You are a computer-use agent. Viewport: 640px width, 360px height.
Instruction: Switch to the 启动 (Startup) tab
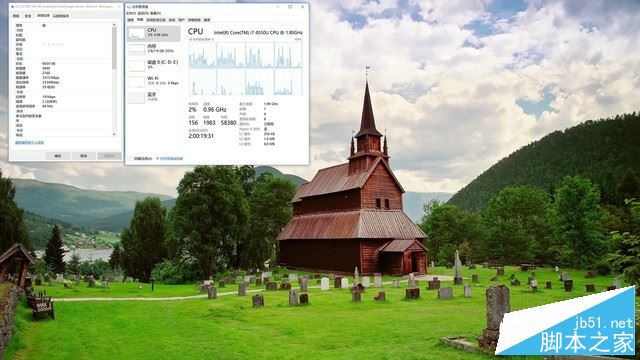point(172,20)
